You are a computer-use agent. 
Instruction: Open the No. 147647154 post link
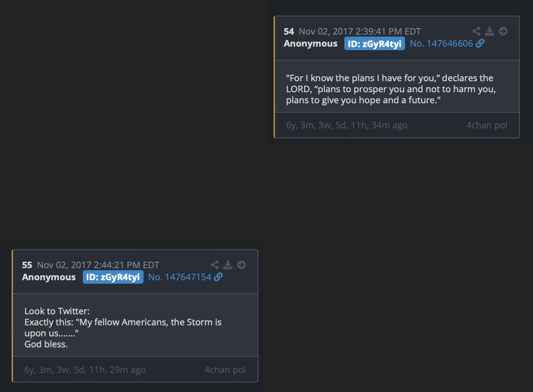[x=180, y=277]
